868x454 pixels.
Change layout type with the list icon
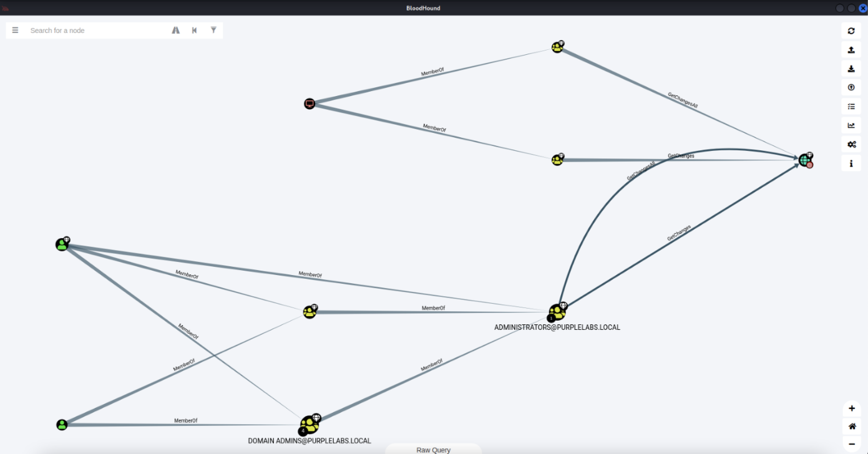(x=851, y=107)
